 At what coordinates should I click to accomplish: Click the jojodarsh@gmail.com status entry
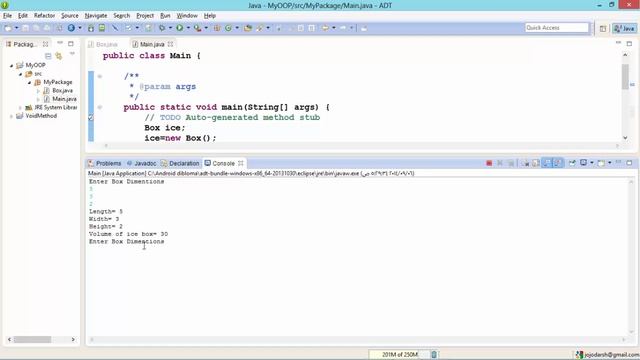pos(608,354)
